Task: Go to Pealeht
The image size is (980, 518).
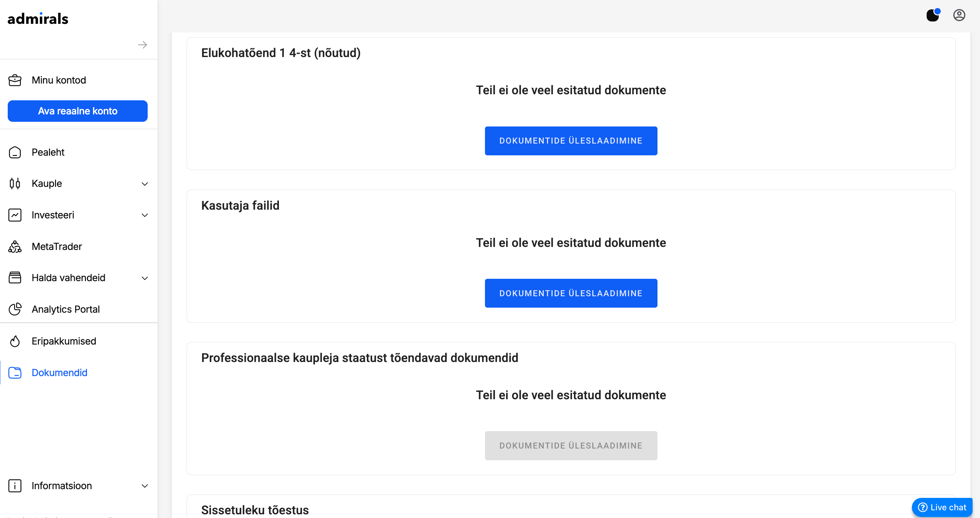Action: pos(48,153)
